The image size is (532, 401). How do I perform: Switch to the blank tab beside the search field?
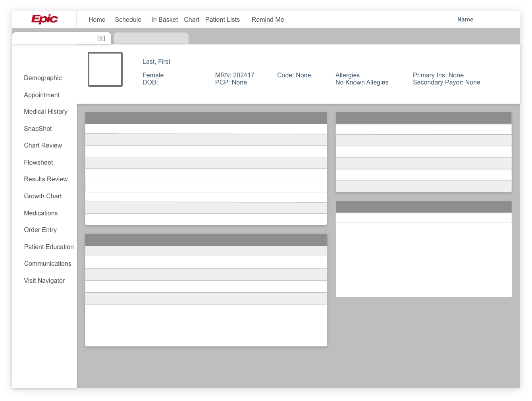[x=151, y=38]
